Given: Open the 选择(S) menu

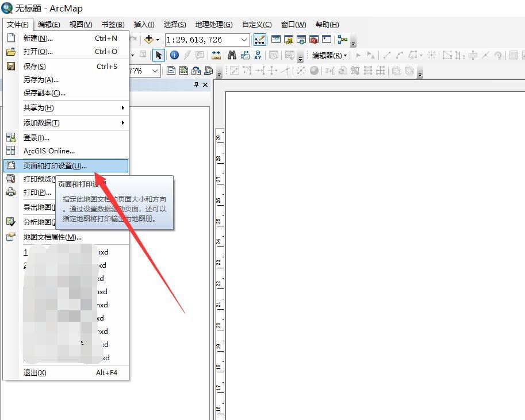Looking at the screenshot, I should tap(175, 25).
